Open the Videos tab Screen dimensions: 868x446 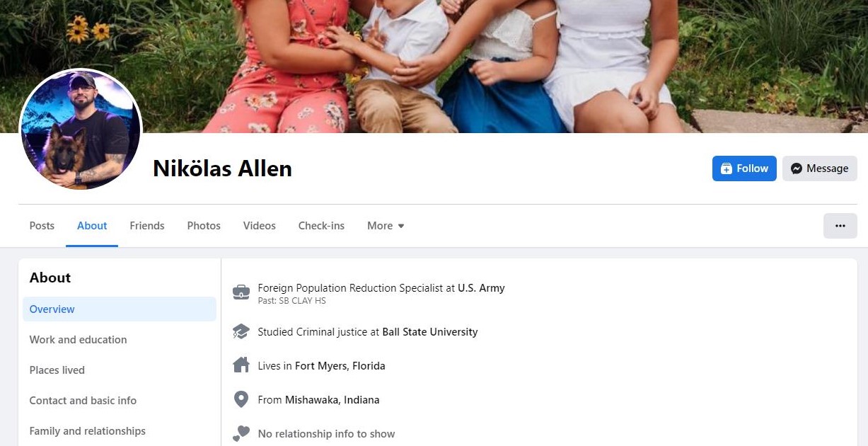(260, 226)
